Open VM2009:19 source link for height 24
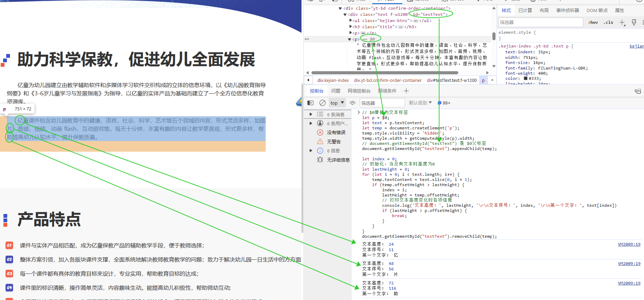This screenshot has width=644, height=300. point(629,244)
